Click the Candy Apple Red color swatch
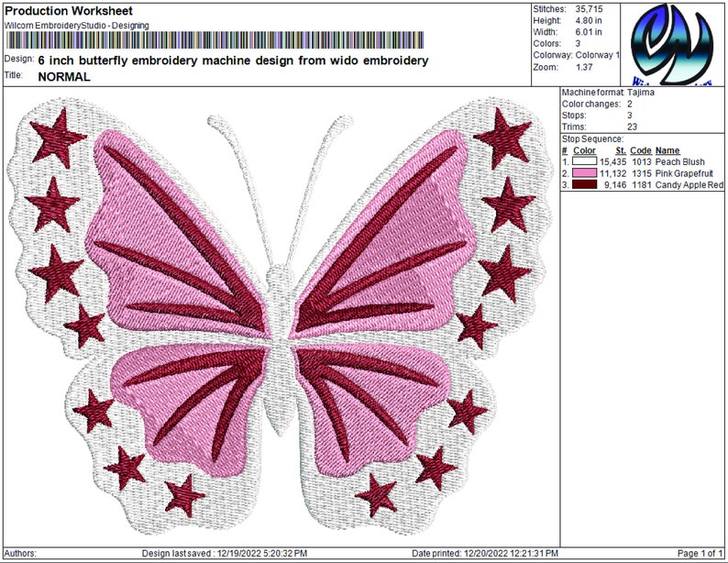This screenshot has width=728, height=563. click(584, 184)
